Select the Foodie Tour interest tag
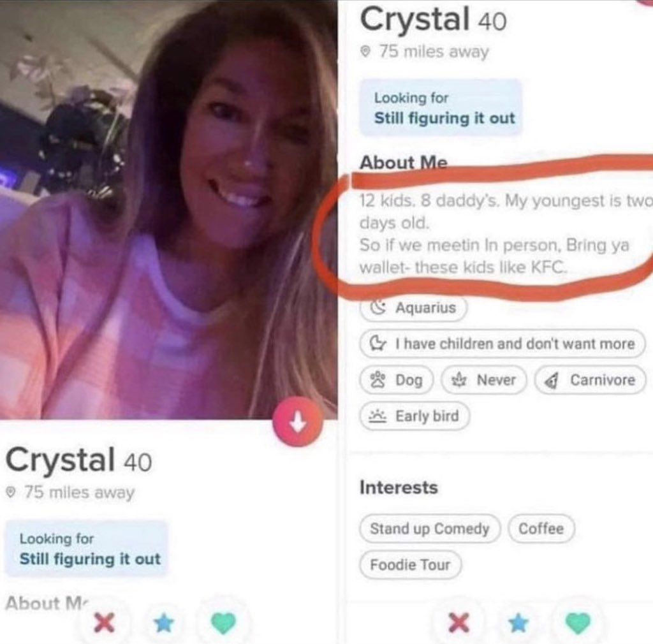This screenshot has width=653, height=644. click(x=410, y=565)
